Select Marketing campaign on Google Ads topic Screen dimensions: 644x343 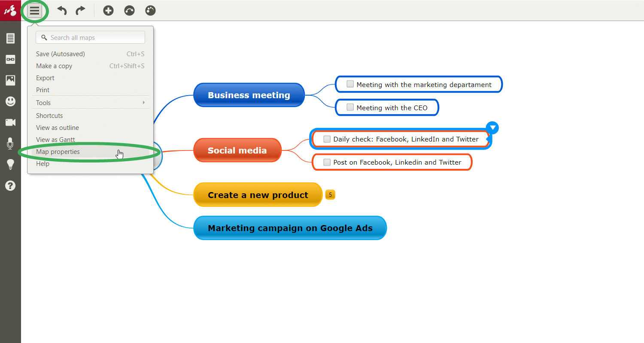[290, 228]
